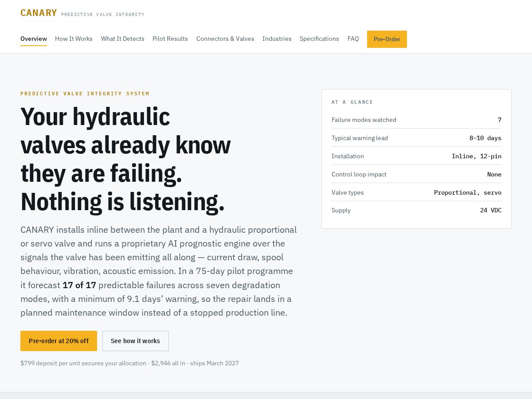The height and width of the screenshot is (399, 532).
Task: Click the CANARY logo
Action: [x=39, y=13]
